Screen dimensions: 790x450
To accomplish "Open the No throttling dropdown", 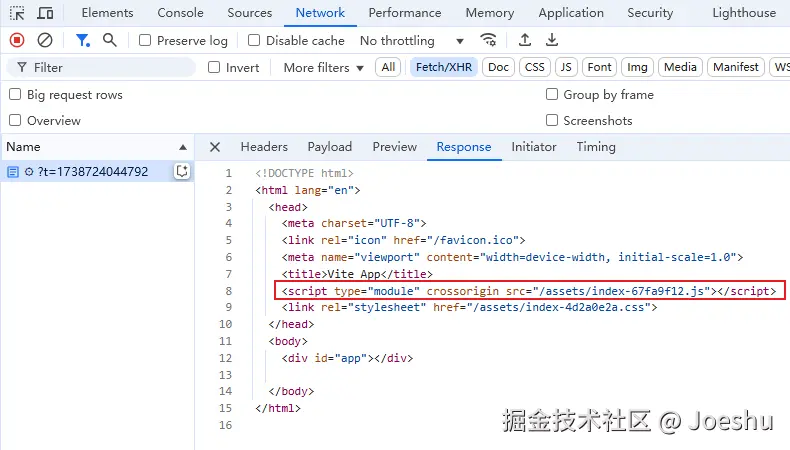I will point(412,41).
